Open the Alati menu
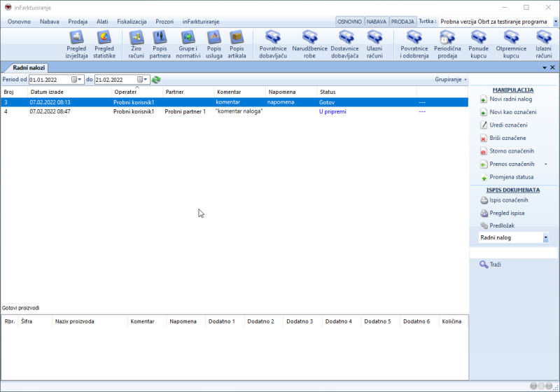Viewport: 560px width, 392px height. pyautogui.click(x=102, y=22)
